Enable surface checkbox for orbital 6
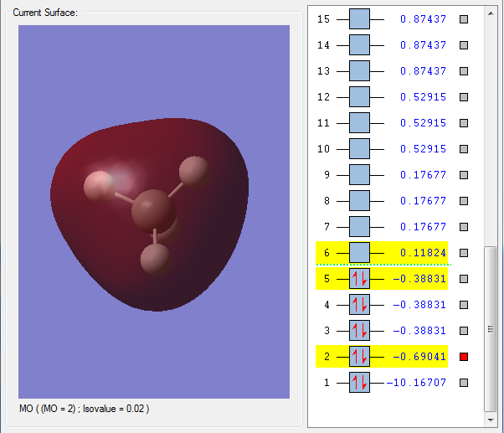The height and width of the screenshot is (433, 504). tap(464, 253)
